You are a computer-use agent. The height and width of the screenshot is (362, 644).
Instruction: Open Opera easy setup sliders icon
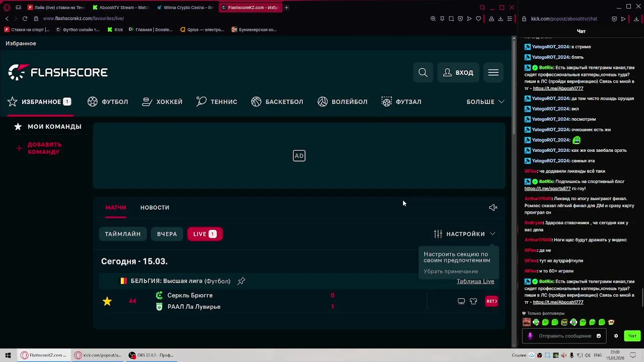(510, 19)
